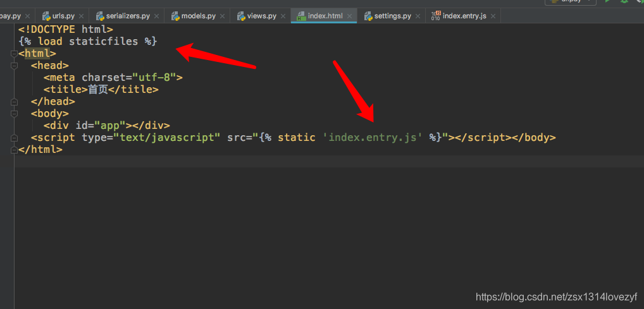Open the index.entry.js tab

463,16
